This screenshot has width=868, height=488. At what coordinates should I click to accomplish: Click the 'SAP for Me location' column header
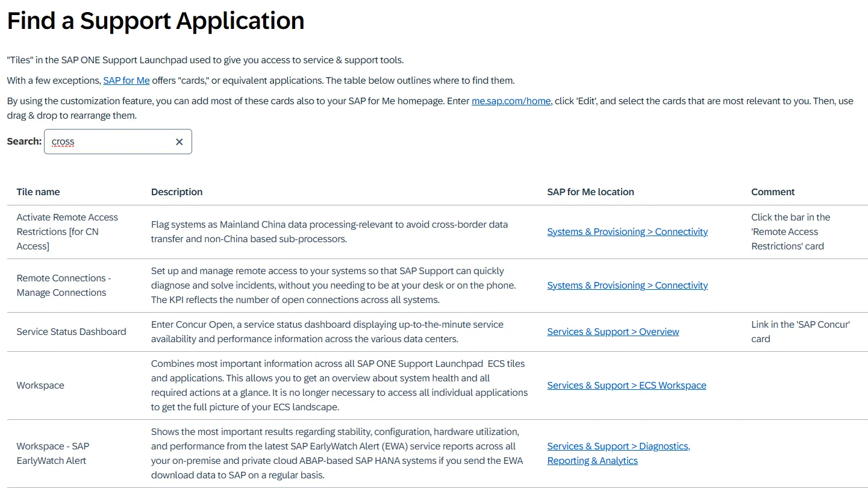click(x=590, y=192)
